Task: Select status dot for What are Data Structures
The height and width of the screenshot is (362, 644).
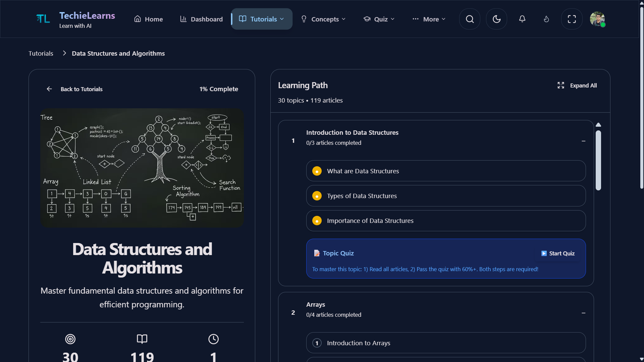Action: click(317, 171)
